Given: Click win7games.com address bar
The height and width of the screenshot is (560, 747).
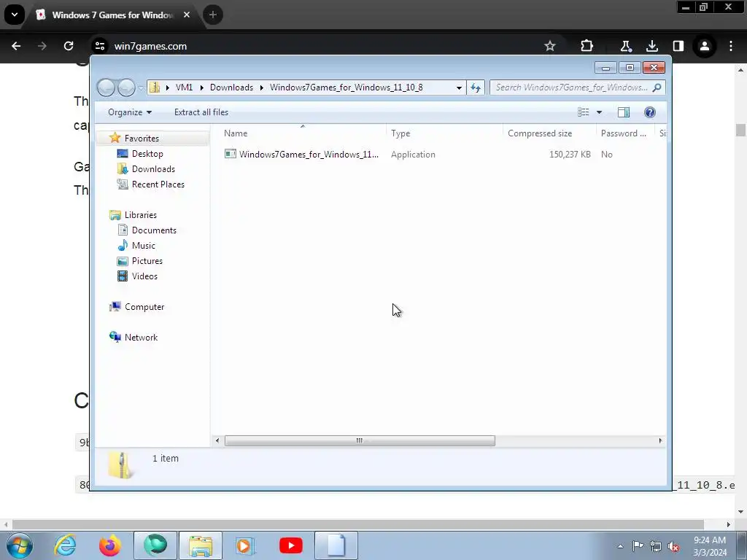Looking at the screenshot, I should 150,46.
